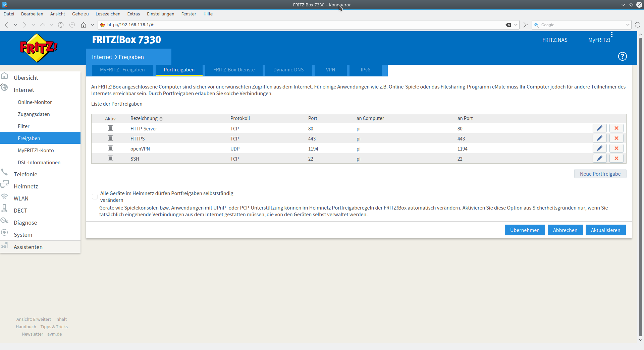Click the FRITZ! logo
644x350 pixels.
point(39,48)
